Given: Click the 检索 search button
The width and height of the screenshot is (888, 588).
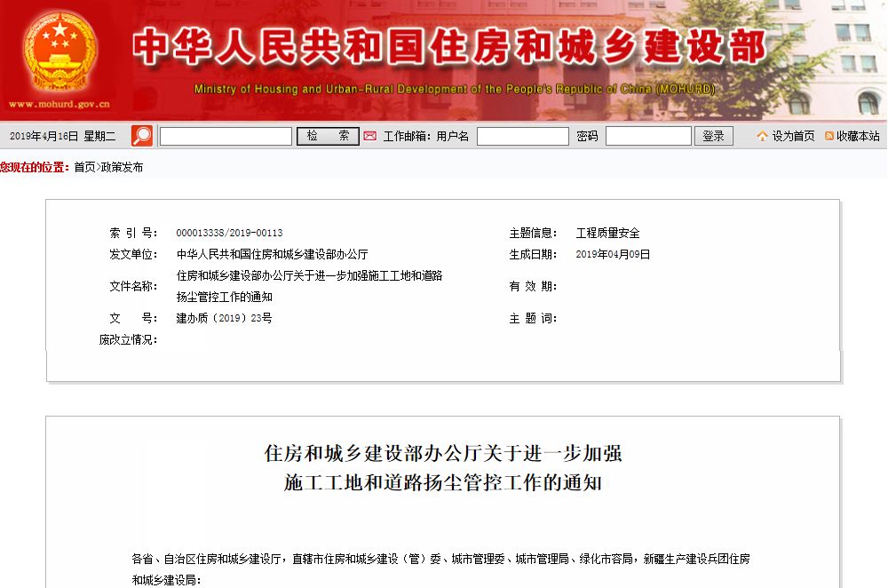Looking at the screenshot, I should pyautogui.click(x=328, y=136).
